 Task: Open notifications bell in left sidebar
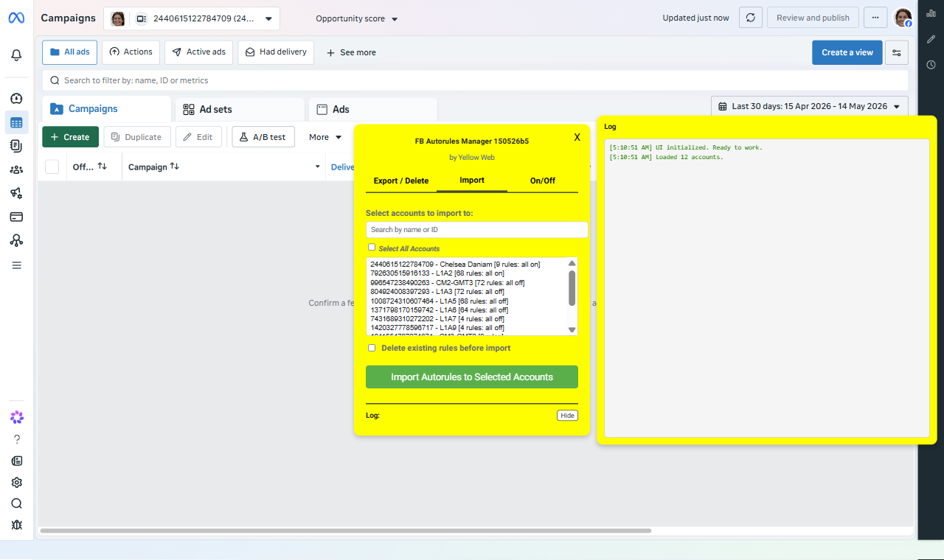point(16,55)
